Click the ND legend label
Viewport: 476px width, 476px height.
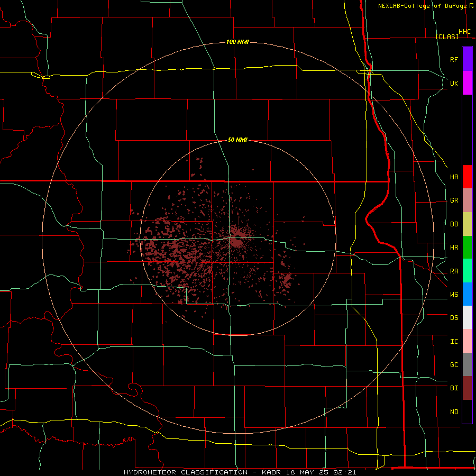click(x=454, y=412)
